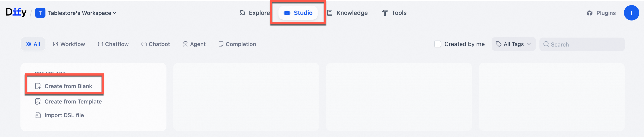The width and height of the screenshot is (644, 137).
Task: Open the Knowledge section
Action: click(x=348, y=13)
